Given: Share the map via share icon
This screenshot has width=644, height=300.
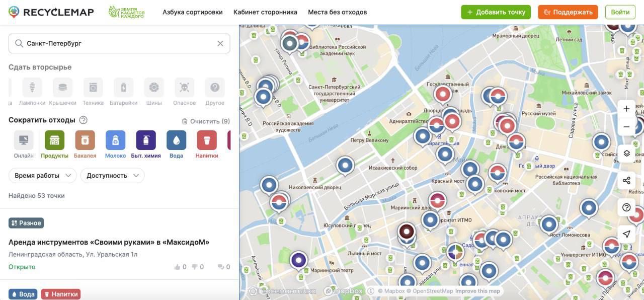Looking at the screenshot, I should tap(626, 181).
